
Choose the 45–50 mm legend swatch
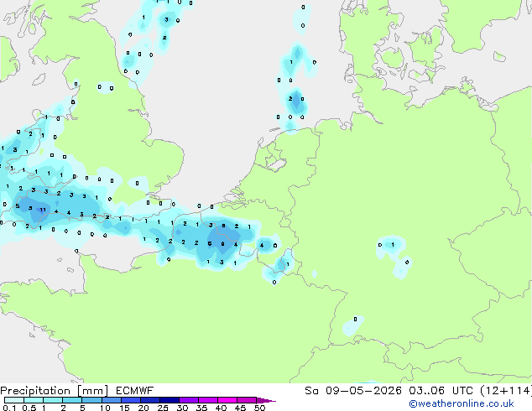tap(247, 400)
